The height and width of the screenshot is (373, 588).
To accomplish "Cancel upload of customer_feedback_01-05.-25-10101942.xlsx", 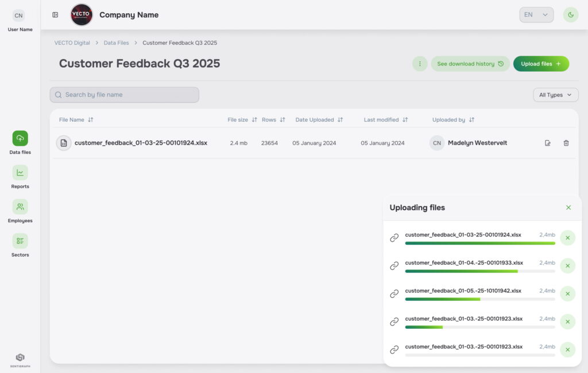I will point(567,294).
